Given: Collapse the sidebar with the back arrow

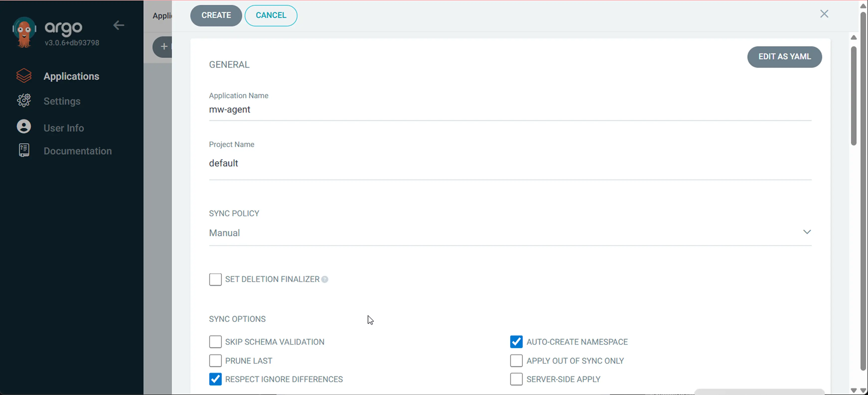Looking at the screenshot, I should (119, 25).
